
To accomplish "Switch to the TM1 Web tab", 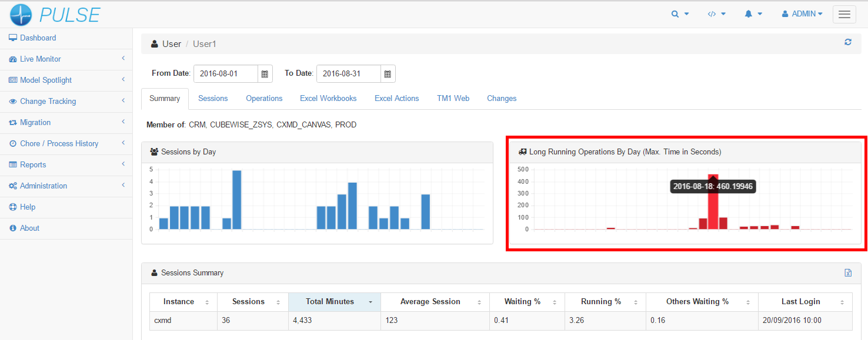I will click(x=453, y=99).
